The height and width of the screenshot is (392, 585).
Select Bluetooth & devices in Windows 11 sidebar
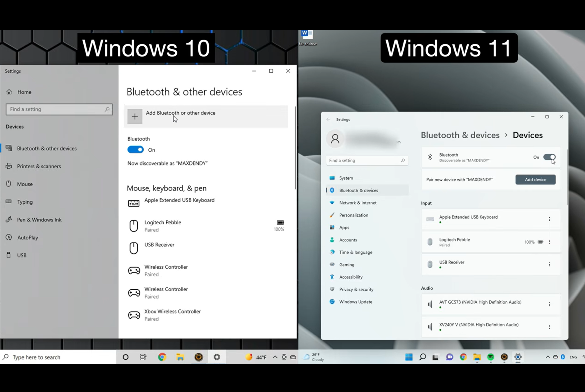(x=367, y=190)
